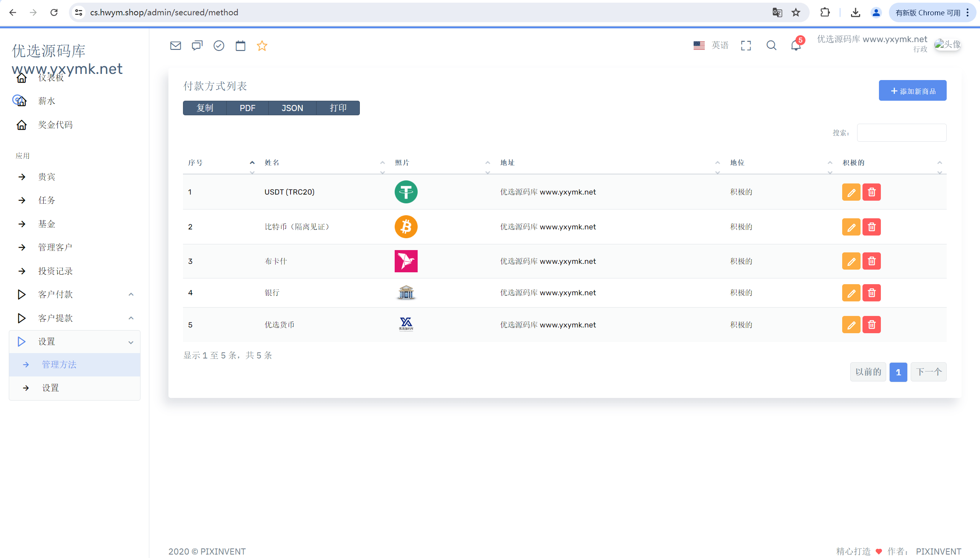Open 薪水 in the sidebar

tap(47, 101)
